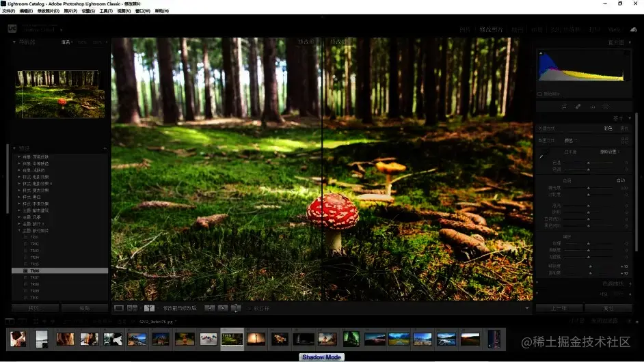
Task: Open the 照片(P) menu
Action: click(x=70, y=11)
